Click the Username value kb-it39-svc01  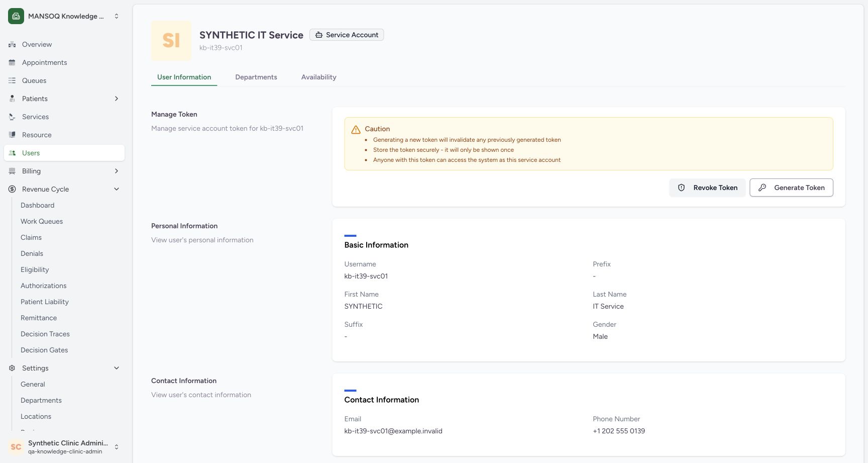(366, 276)
